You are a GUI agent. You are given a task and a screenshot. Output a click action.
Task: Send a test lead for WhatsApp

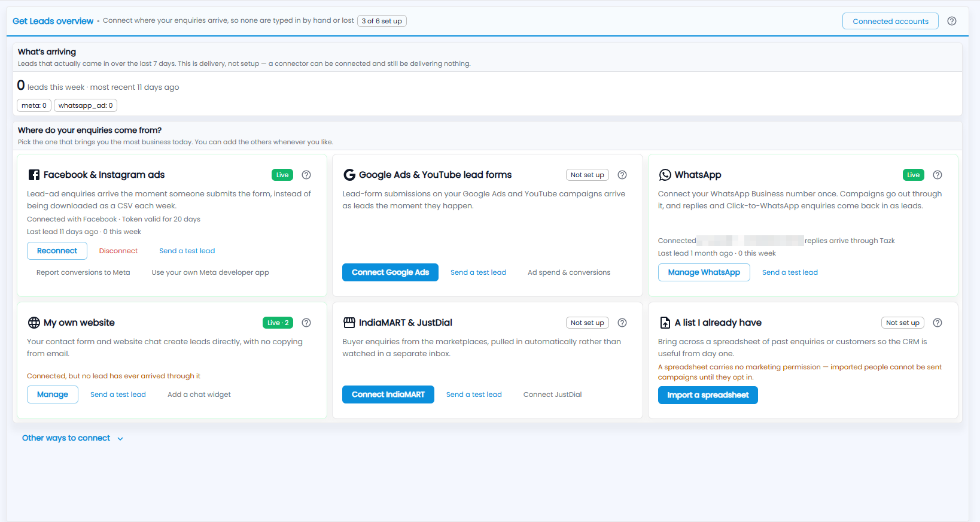[790, 272]
